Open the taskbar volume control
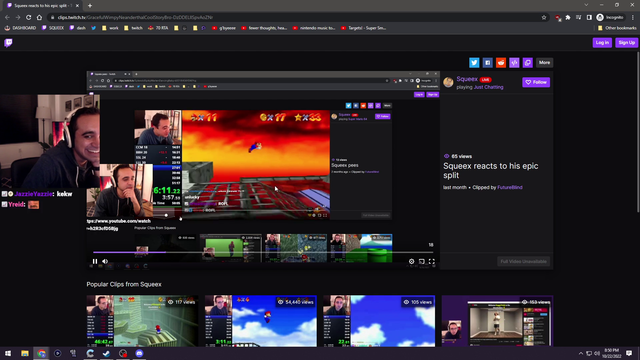 pos(597,353)
